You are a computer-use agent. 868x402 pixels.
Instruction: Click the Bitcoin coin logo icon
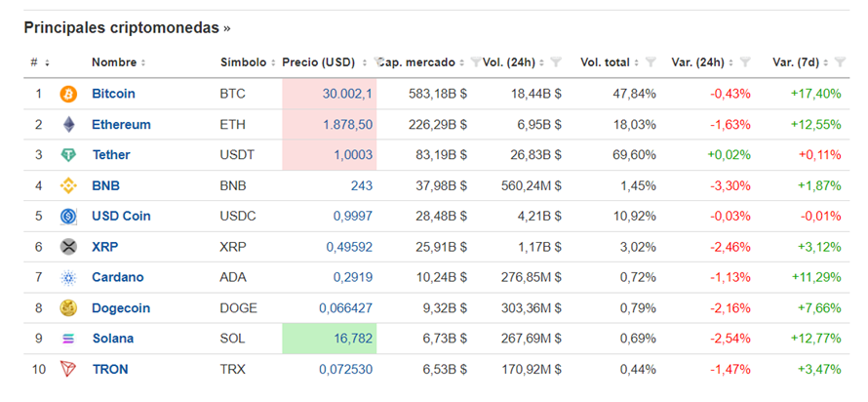[68, 94]
